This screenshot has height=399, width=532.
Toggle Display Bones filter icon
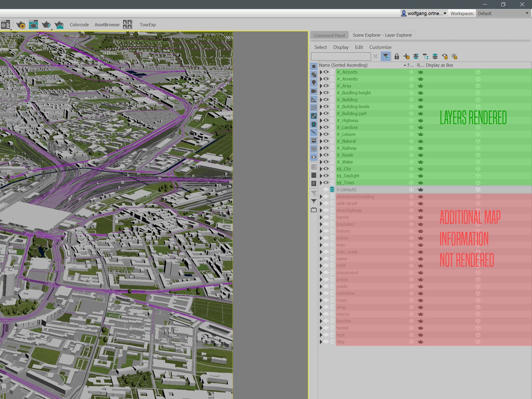tap(314, 132)
